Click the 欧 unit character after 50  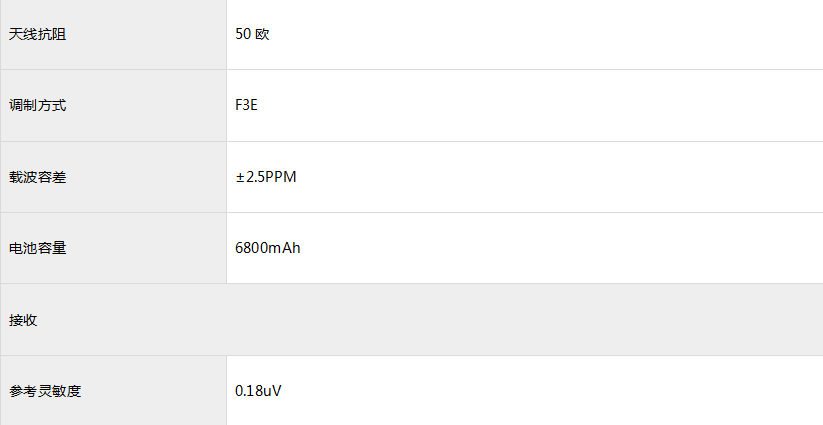(263, 34)
